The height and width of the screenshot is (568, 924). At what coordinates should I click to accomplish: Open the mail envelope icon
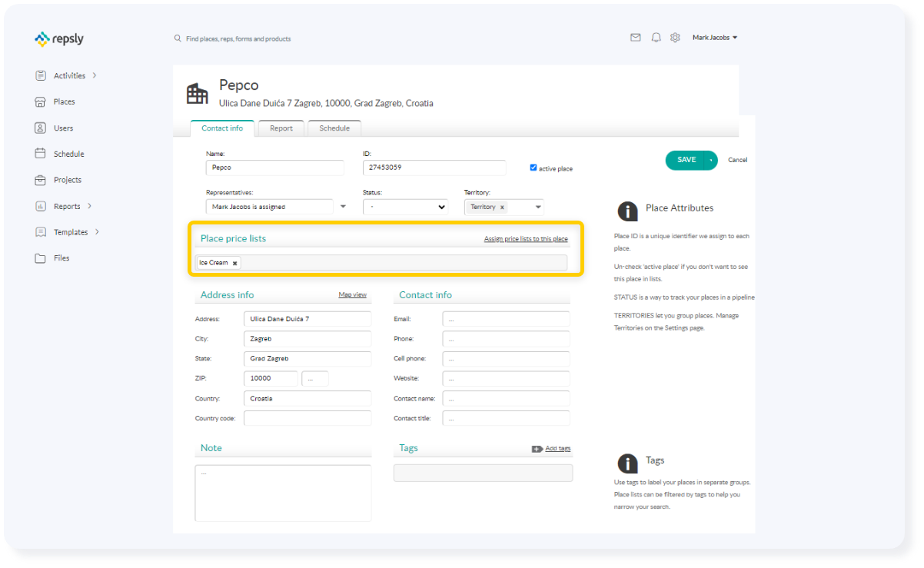point(636,37)
